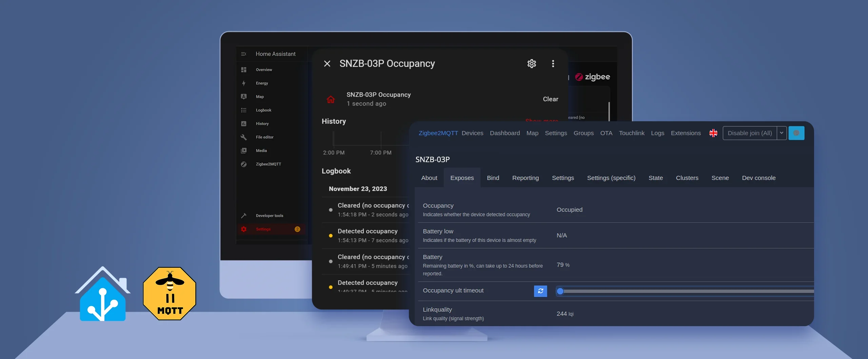Open Settings in Home Assistant sidebar

point(263,229)
